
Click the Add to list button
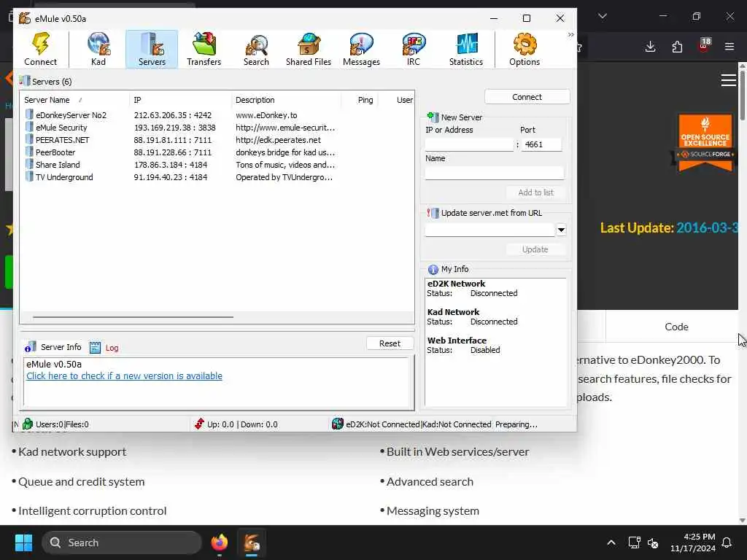(535, 192)
